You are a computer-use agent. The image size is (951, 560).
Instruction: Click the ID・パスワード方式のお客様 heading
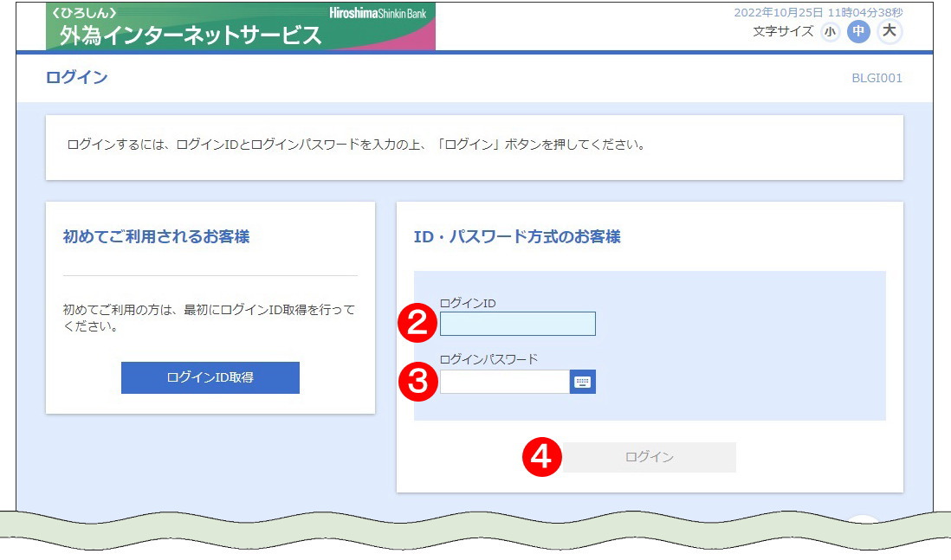[517, 236]
